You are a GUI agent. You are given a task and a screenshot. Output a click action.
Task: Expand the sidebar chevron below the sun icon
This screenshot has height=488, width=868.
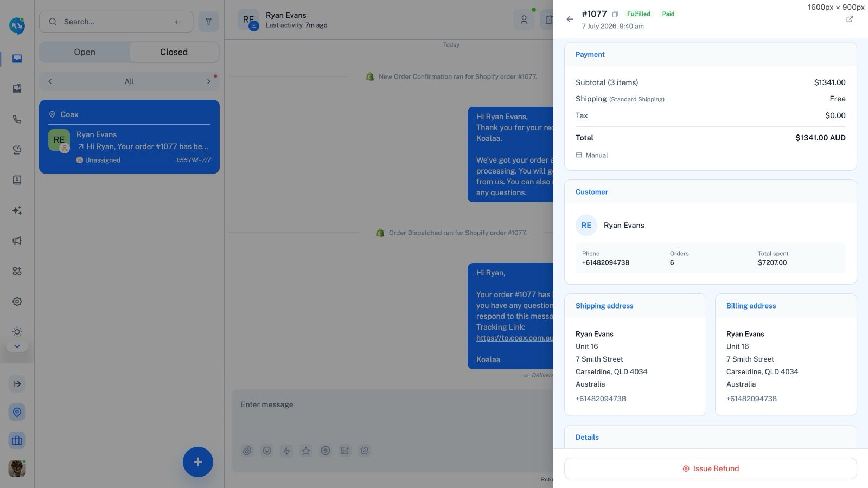click(17, 346)
